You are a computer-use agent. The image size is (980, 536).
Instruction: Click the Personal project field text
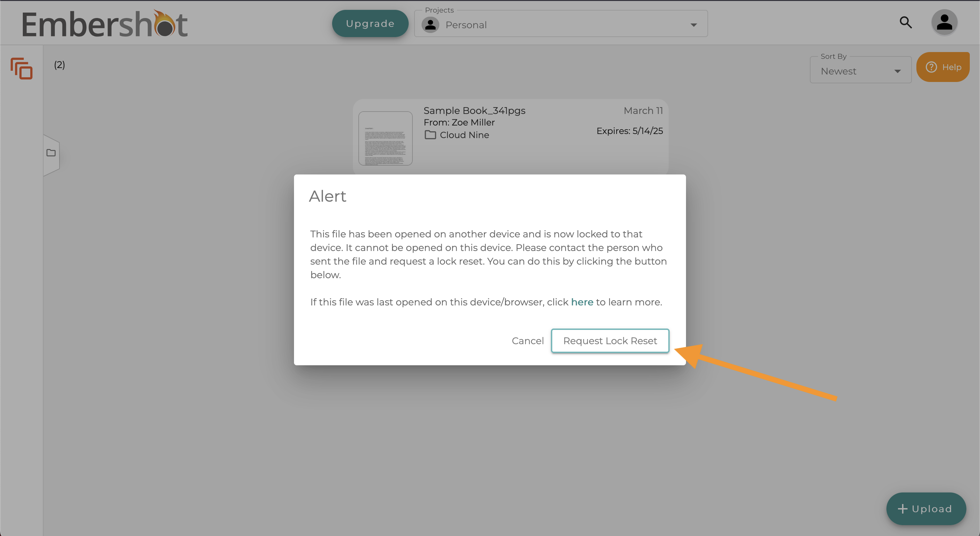465,25
